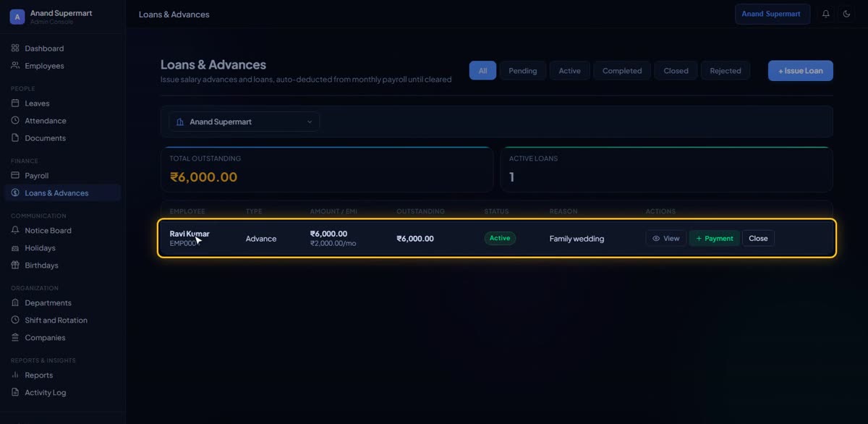View Ravi Kumar's loan details
This screenshot has width=868, height=424.
666,238
